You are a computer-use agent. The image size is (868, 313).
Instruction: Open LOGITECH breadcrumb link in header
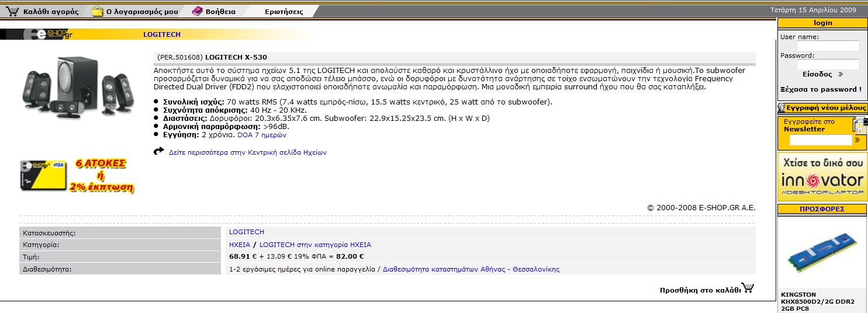pos(162,34)
